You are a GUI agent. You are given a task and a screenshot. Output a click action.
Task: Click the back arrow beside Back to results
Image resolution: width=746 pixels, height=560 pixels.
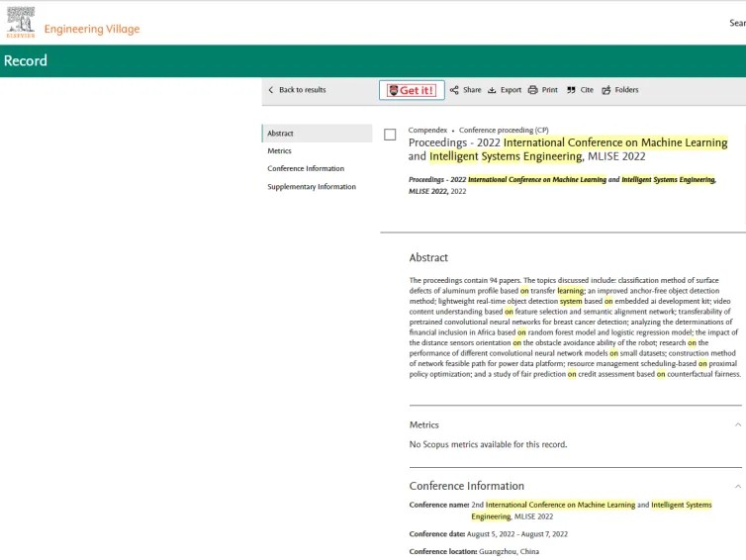tap(271, 90)
